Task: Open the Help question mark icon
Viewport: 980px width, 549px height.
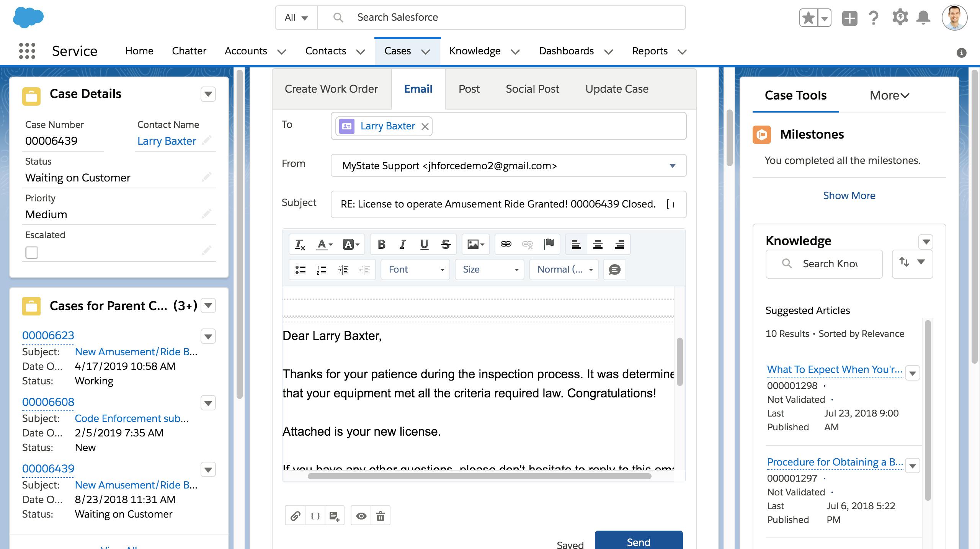Action: [874, 18]
